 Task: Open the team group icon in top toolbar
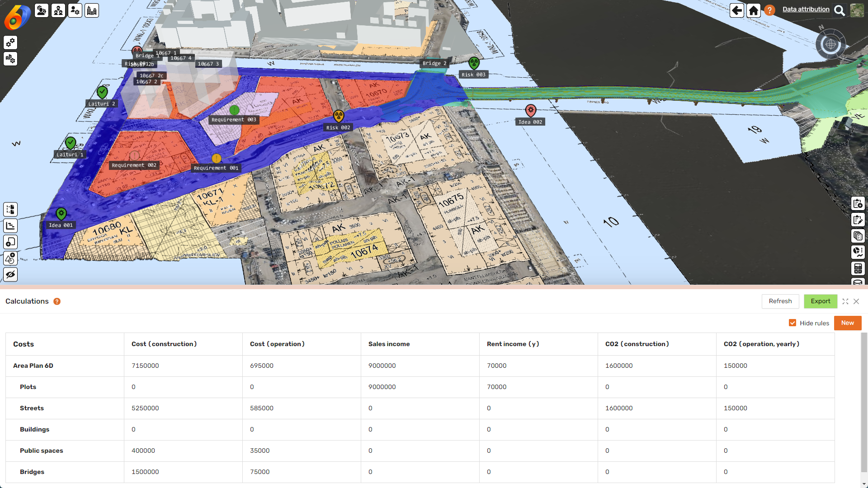pos(58,10)
